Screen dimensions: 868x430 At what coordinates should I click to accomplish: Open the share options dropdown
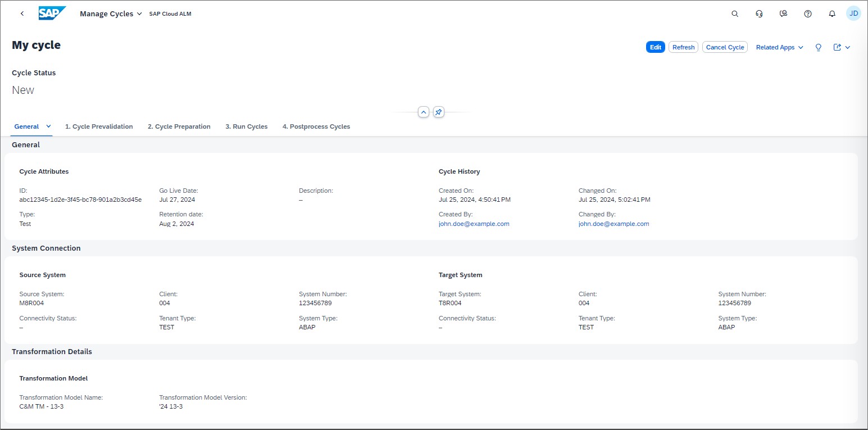[842, 47]
